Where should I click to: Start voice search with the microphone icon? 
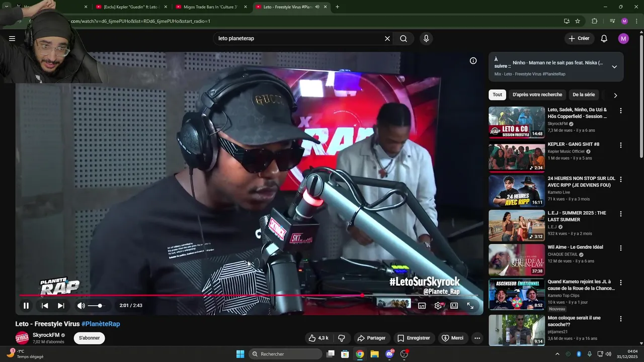(x=426, y=39)
